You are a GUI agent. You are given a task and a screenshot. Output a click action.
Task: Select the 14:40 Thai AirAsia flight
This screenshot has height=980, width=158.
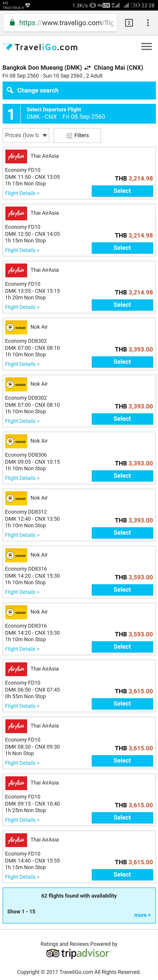click(x=122, y=875)
